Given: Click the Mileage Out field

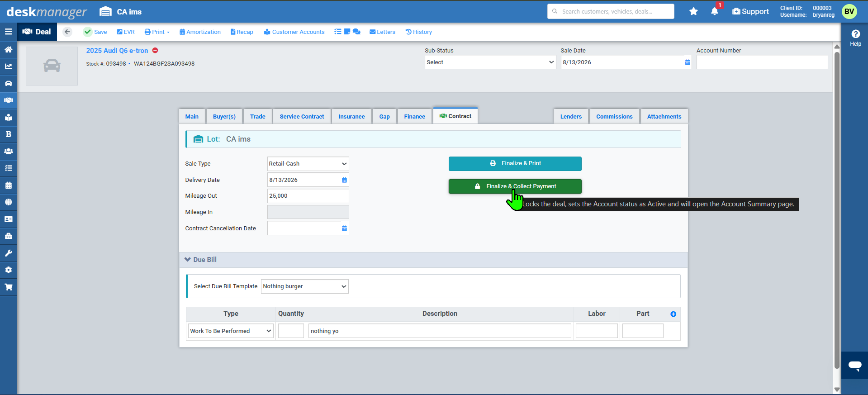Looking at the screenshot, I should (308, 196).
